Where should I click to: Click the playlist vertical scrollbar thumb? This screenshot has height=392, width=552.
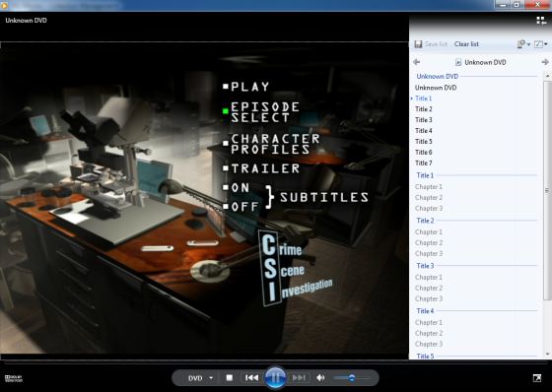(x=547, y=191)
